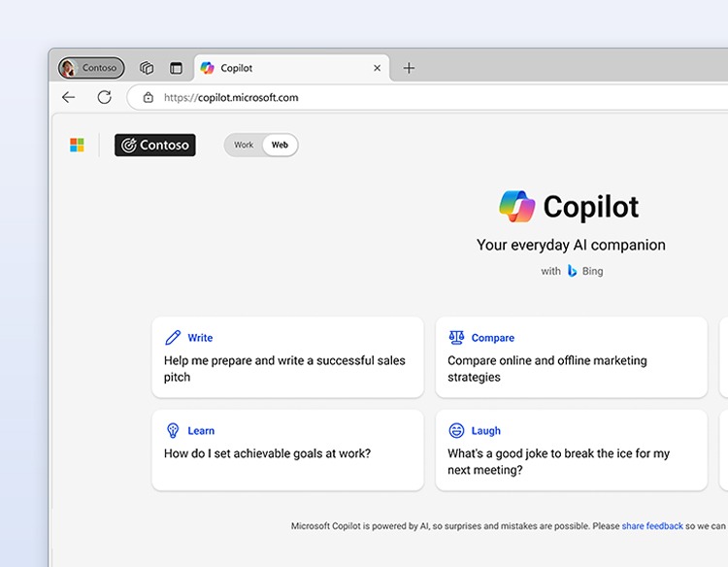Viewport: 728px width, 567px height.
Task: Click the tab actions menu icon
Action: [176, 68]
